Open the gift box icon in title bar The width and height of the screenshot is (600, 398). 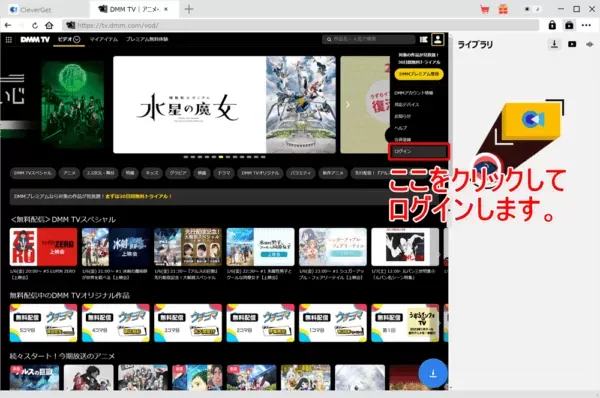point(503,9)
